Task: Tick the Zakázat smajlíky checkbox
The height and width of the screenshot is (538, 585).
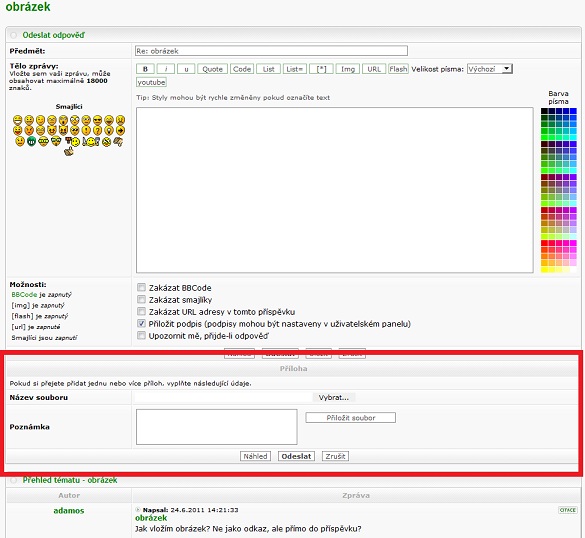Action: click(141, 299)
